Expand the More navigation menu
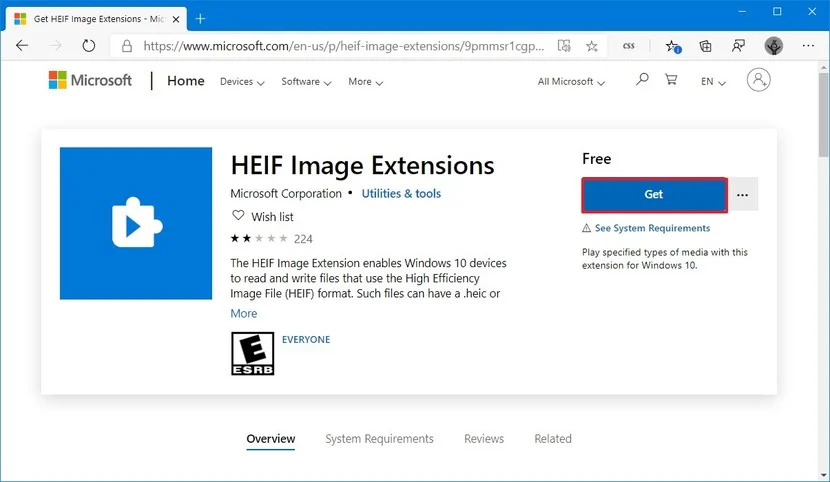 click(x=365, y=81)
